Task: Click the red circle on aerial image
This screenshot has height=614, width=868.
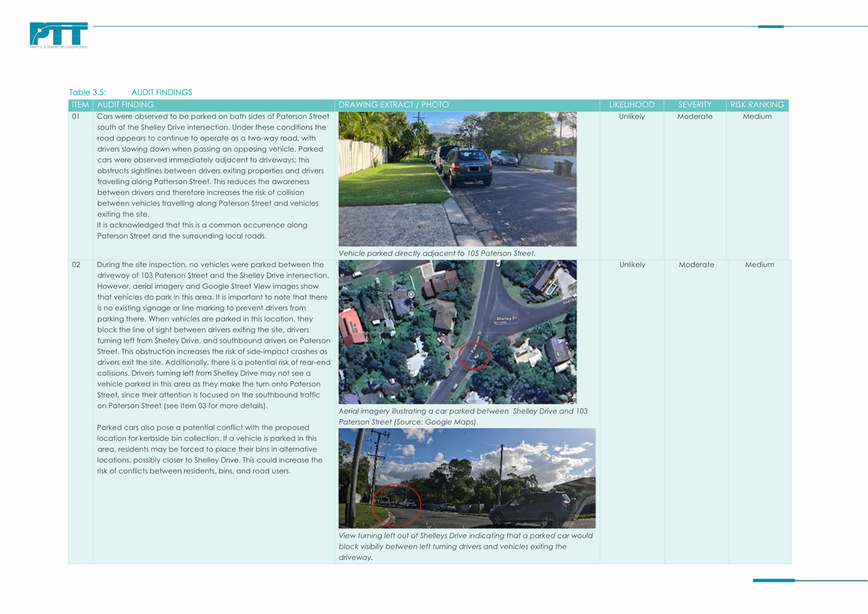Action: [x=474, y=356]
